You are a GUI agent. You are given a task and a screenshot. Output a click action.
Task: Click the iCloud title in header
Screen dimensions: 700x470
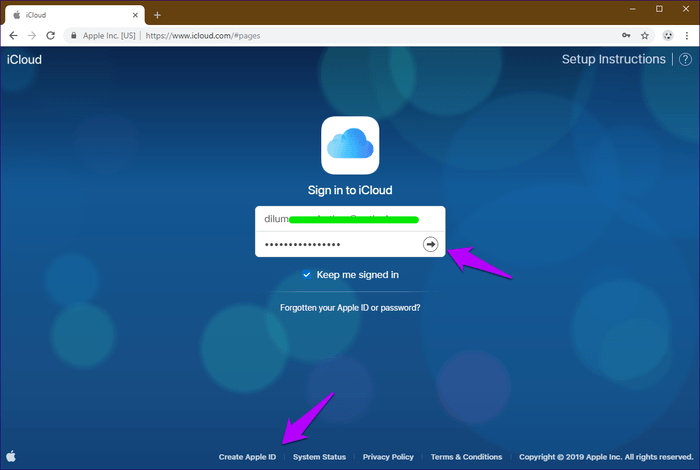point(24,60)
